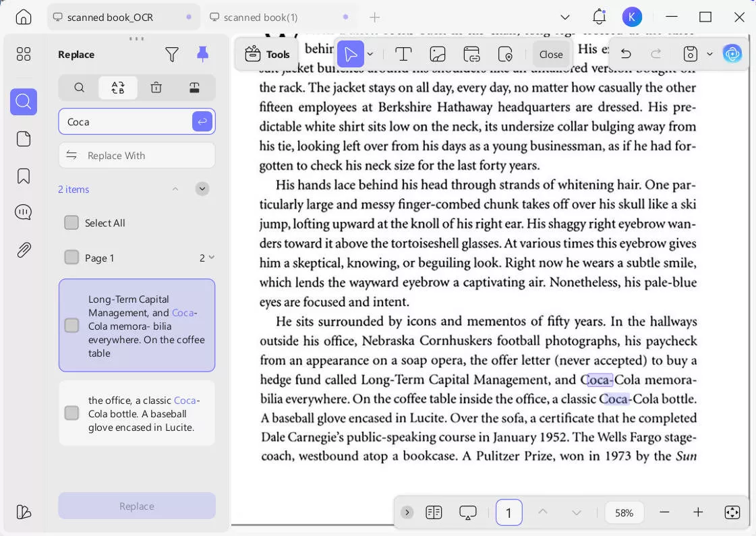Check the Select All checkbox

(71, 222)
